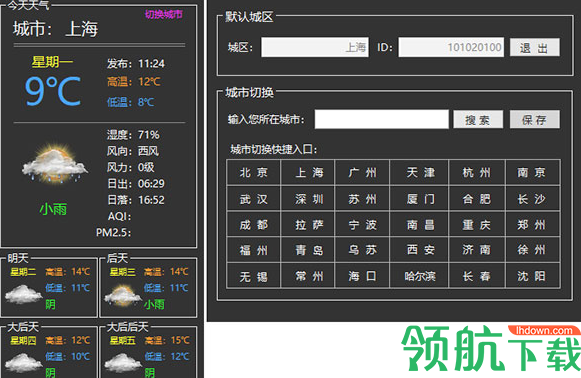Select 上海 in the city shortcut grid

click(308, 172)
